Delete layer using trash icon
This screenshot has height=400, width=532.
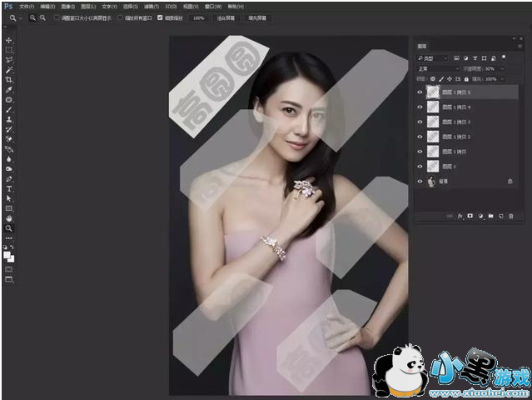(x=511, y=216)
